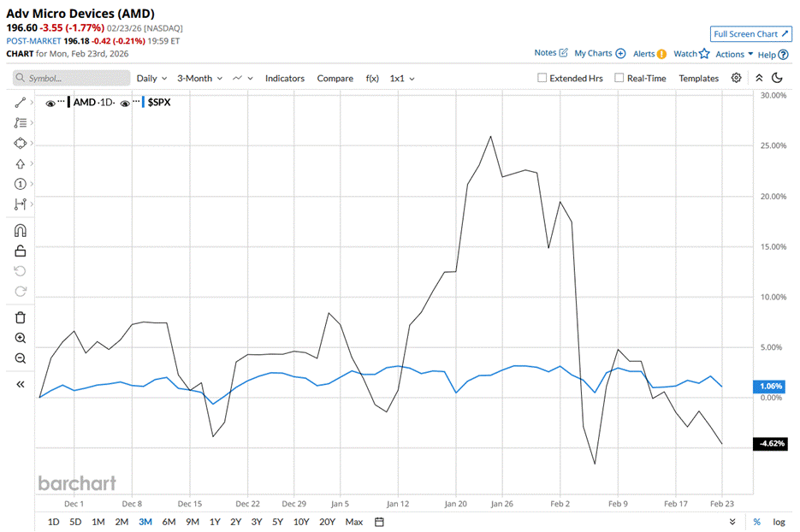Click the Full Screen Chart button
Viewport: 800px width, 532px height.
tap(751, 33)
